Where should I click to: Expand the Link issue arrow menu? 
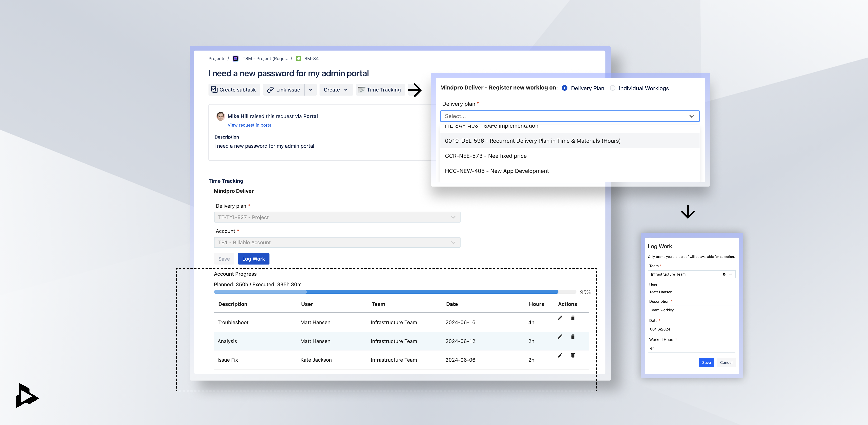pyautogui.click(x=311, y=90)
